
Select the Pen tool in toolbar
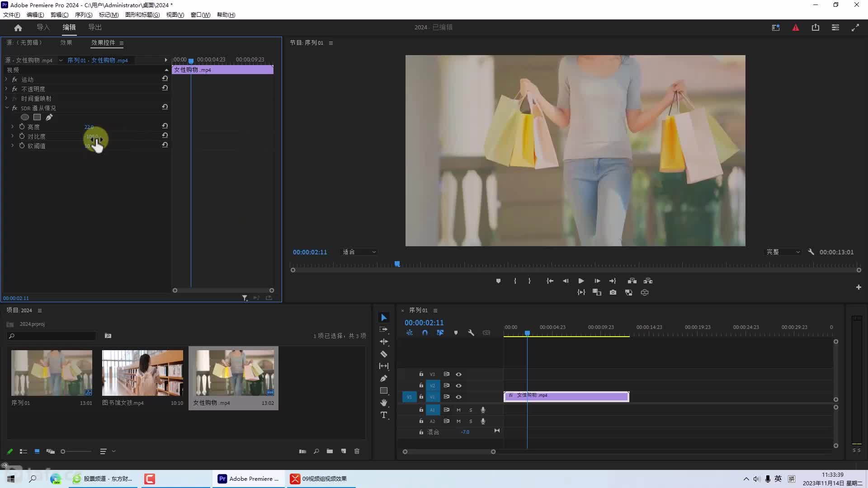(x=384, y=378)
